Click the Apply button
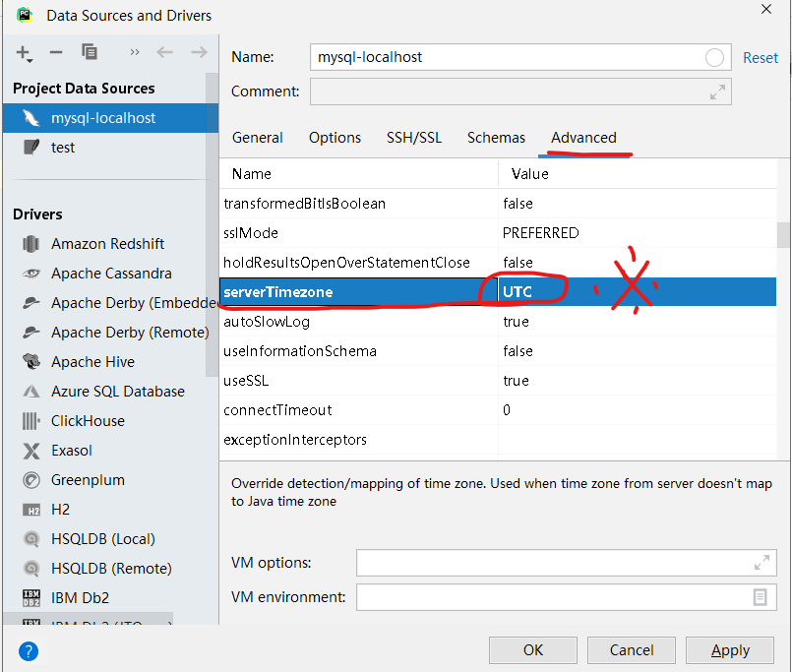 tap(729, 650)
